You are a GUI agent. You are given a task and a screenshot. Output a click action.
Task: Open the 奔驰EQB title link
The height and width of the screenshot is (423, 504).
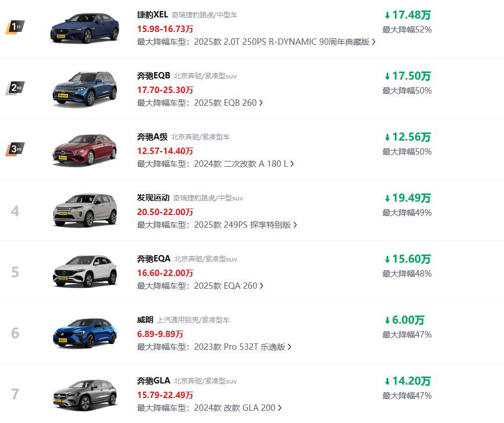click(x=153, y=76)
